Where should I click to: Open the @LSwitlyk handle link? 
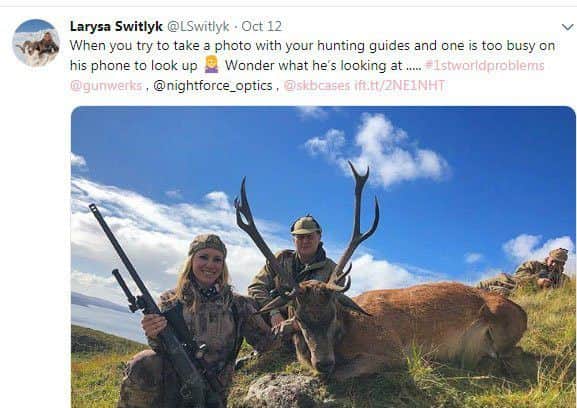[198, 26]
